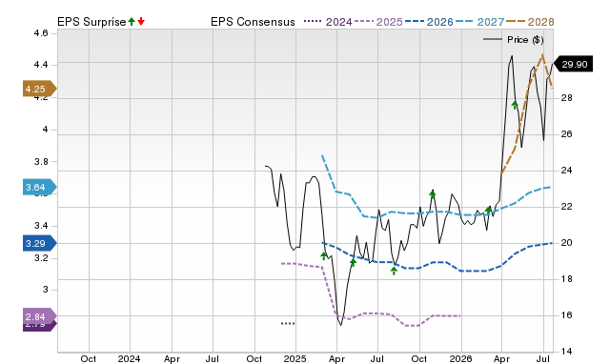Screen dimensions: 610x364
Task: Click the 3.4 label on the EPS axis
Action: [x=40, y=226]
